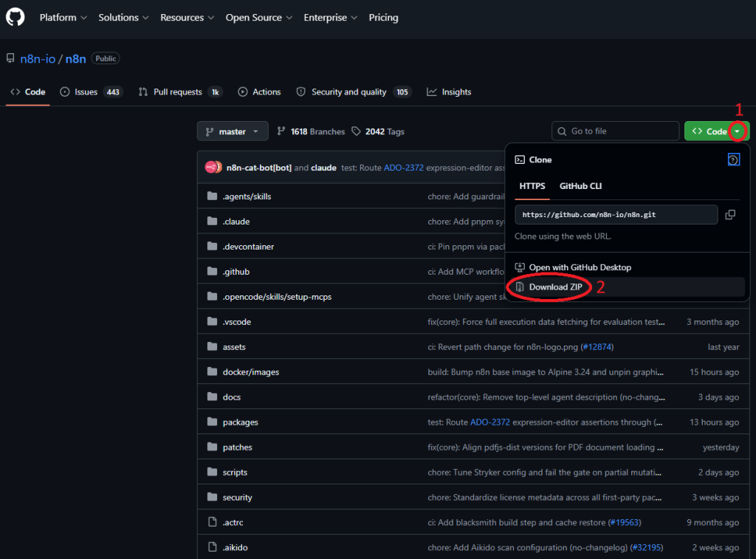
Task: Click the assets folder icon
Action: coord(212,346)
